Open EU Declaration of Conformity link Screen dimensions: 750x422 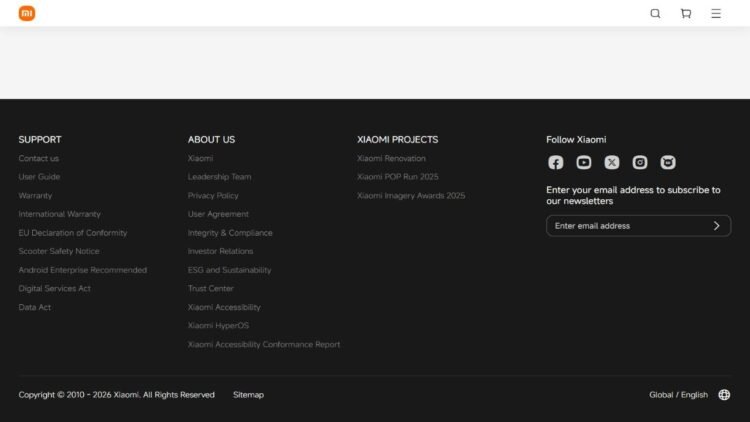tap(73, 233)
